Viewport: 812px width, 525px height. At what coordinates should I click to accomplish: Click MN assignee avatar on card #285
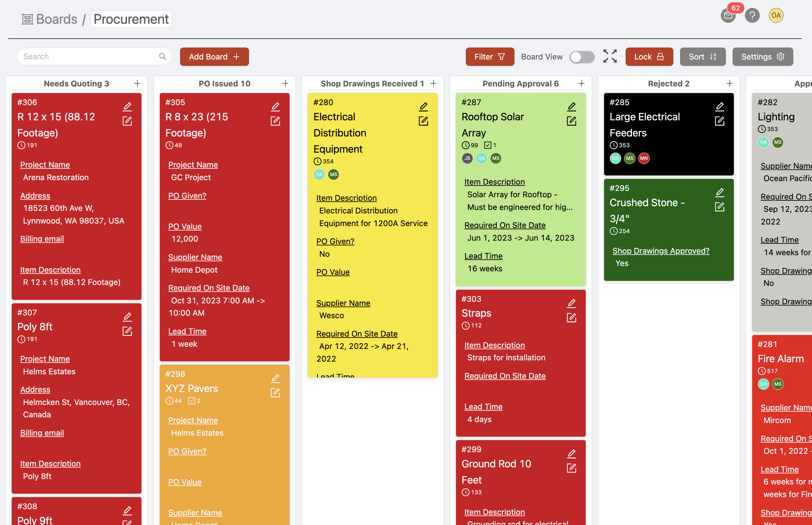(644, 158)
